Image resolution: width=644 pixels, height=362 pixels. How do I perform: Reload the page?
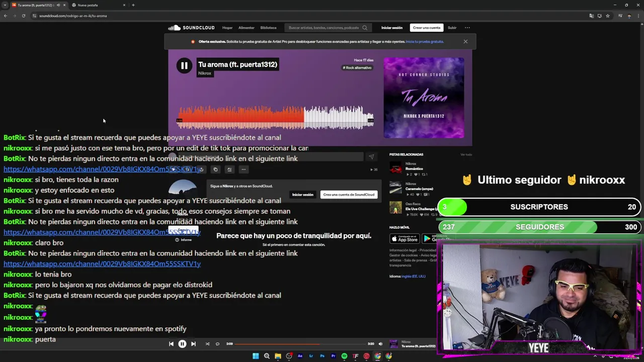[23, 16]
